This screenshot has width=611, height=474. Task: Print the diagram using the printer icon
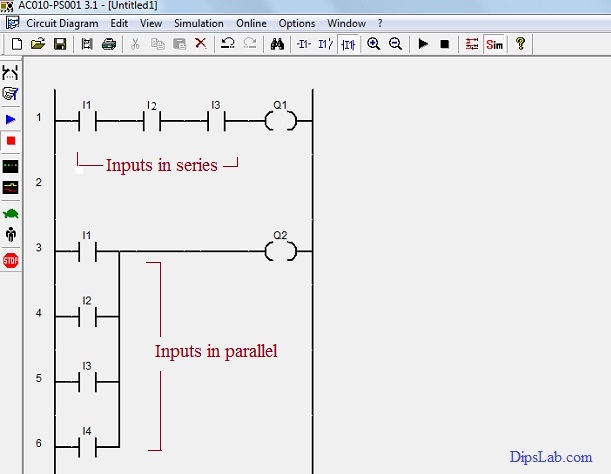[109, 44]
